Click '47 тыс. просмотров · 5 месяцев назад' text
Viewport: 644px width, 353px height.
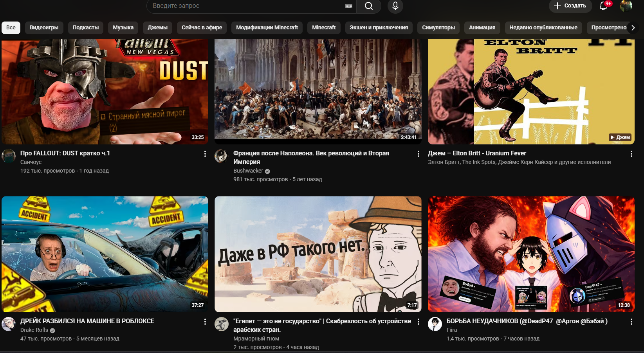(70, 339)
